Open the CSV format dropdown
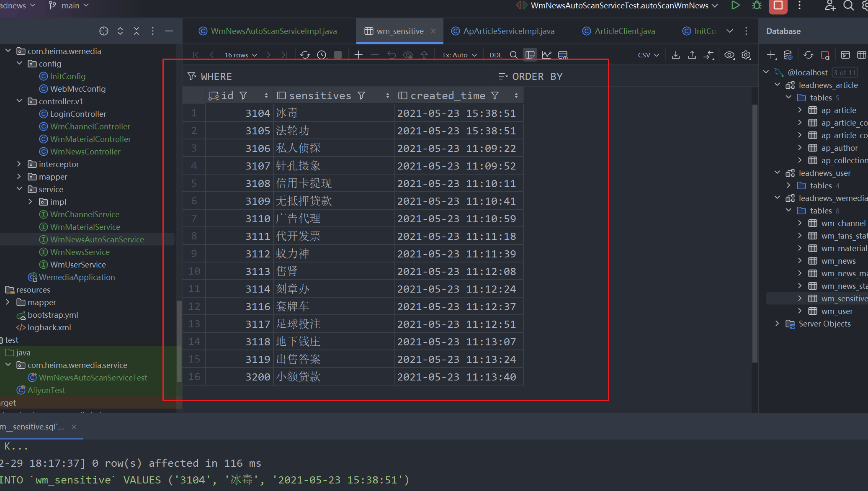Viewport: 868px width, 491px height. [x=648, y=55]
